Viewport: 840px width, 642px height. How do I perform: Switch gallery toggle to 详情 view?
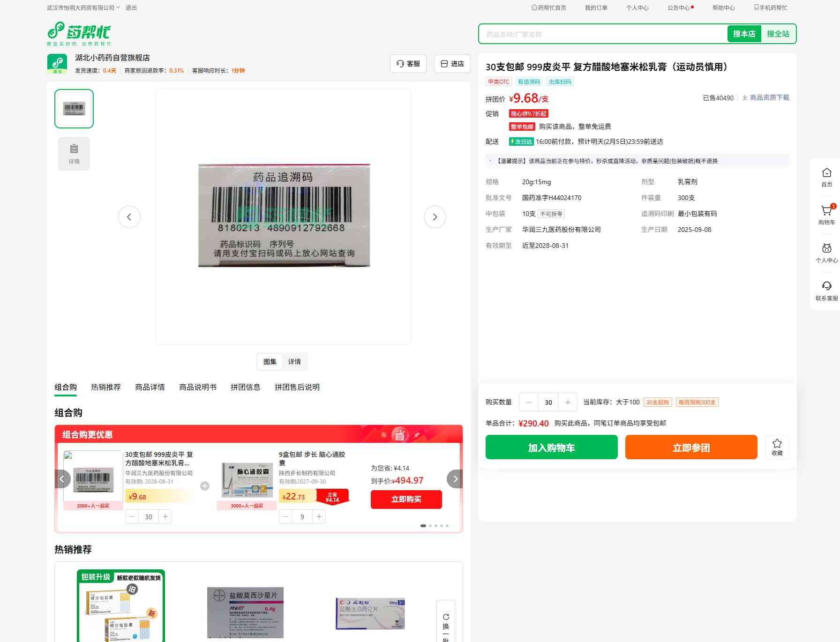(x=294, y=362)
